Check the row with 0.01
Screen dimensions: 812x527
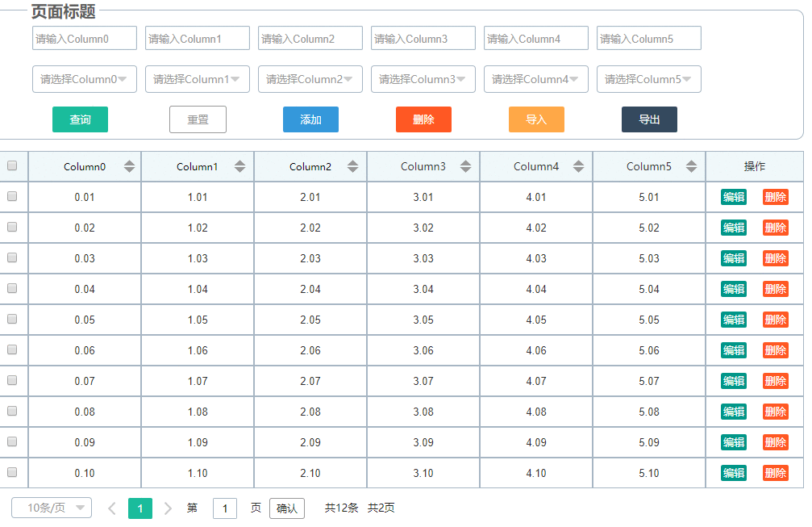(12, 196)
